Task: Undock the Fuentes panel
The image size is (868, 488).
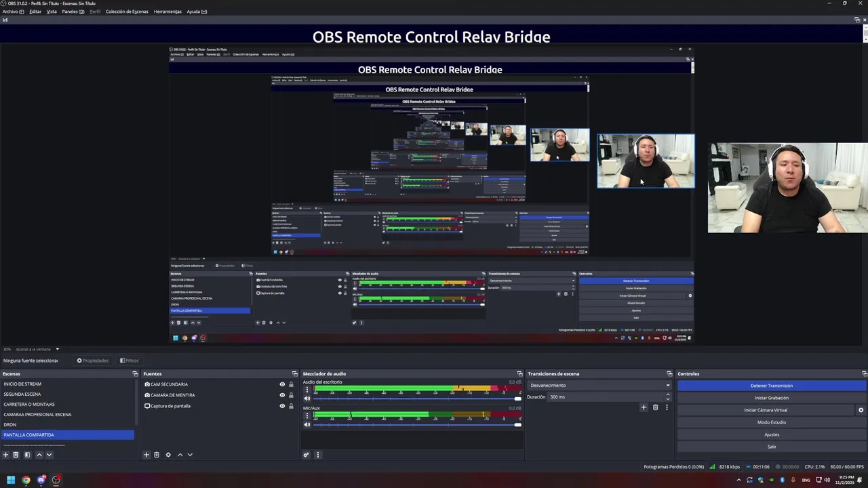Action: point(294,373)
